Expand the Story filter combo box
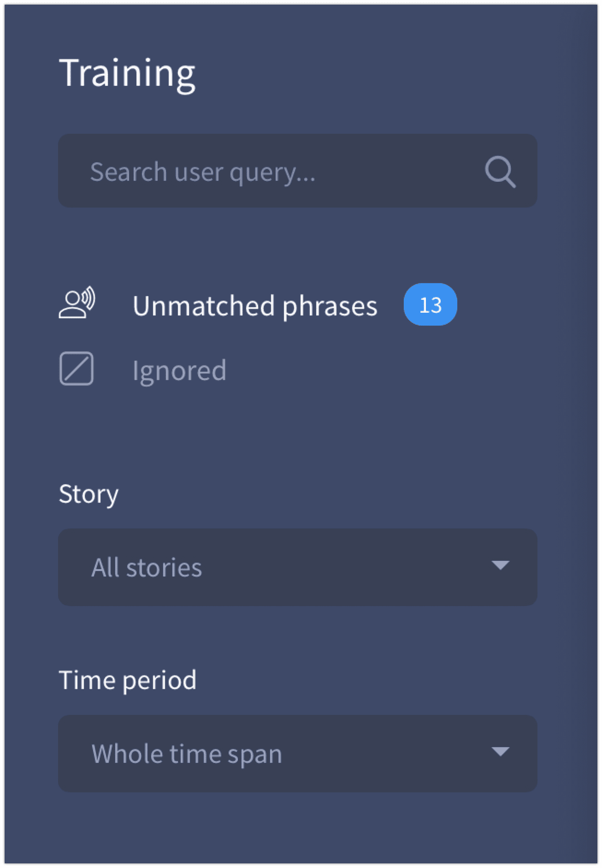Image resolution: width=602 pixels, height=868 pixels. coord(298,567)
